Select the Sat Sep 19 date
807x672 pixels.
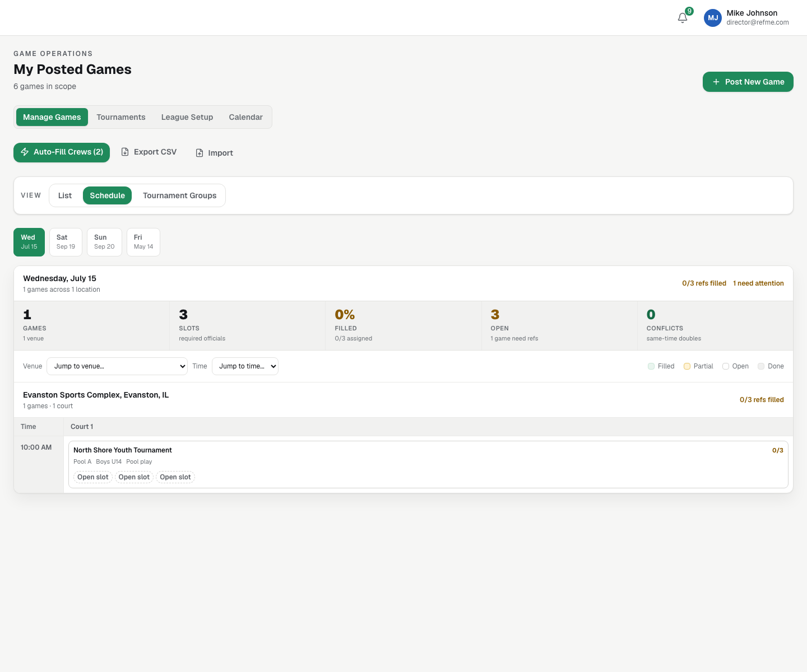(x=66, y=242)
